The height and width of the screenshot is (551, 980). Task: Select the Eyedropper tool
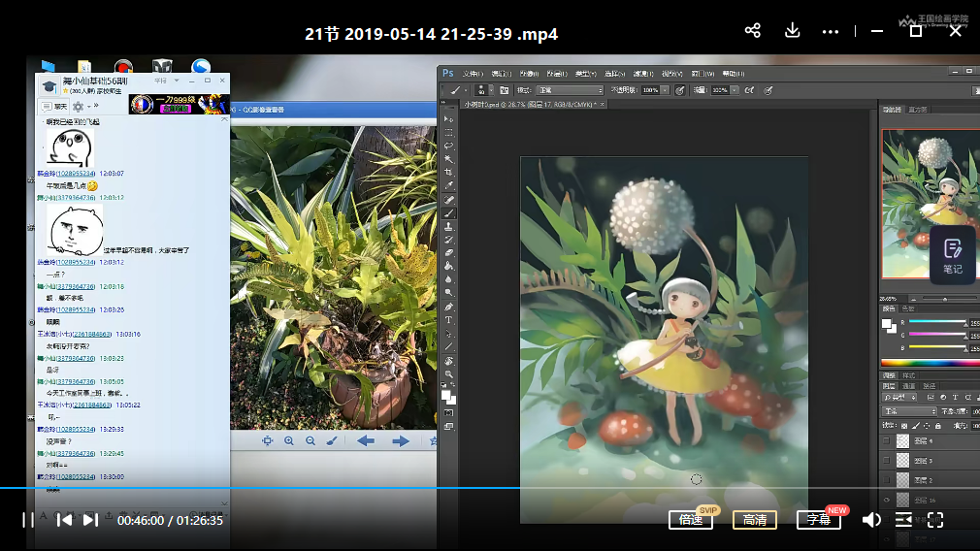tap(448, 185)
